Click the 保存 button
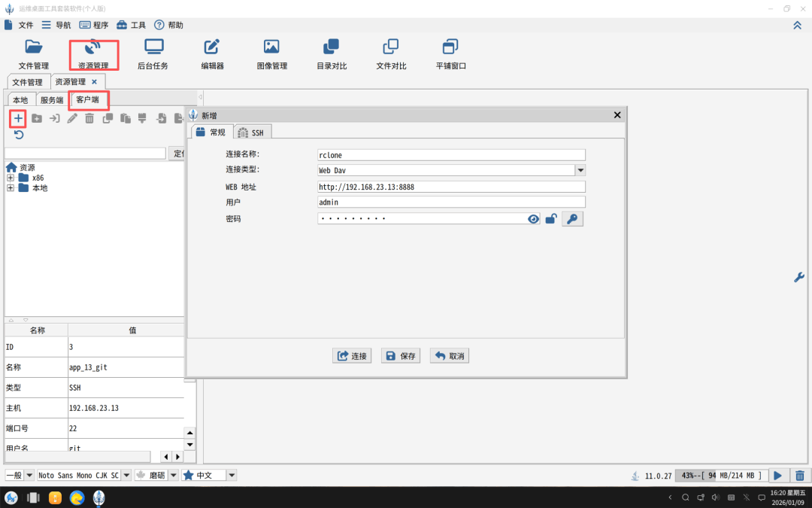Image resolution: width=812 pixels, height=508 pixels. click(x=401, y=355)
